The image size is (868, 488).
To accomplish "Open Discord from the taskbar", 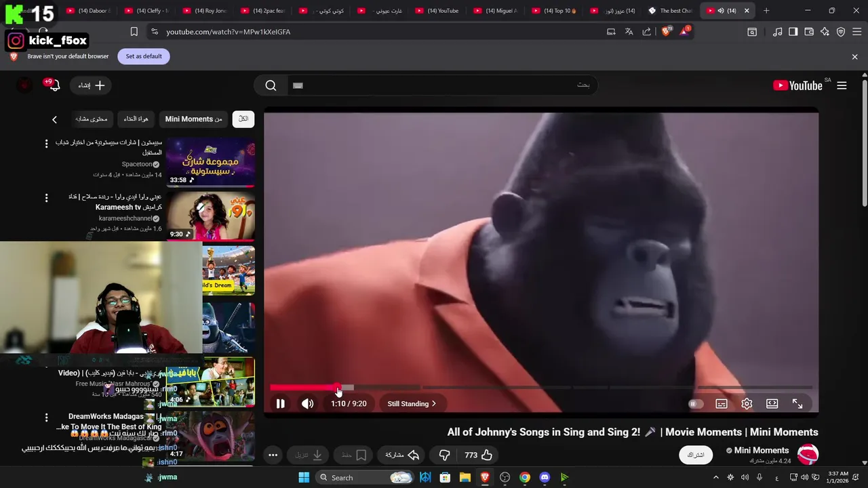I will (x=545, y=477).
